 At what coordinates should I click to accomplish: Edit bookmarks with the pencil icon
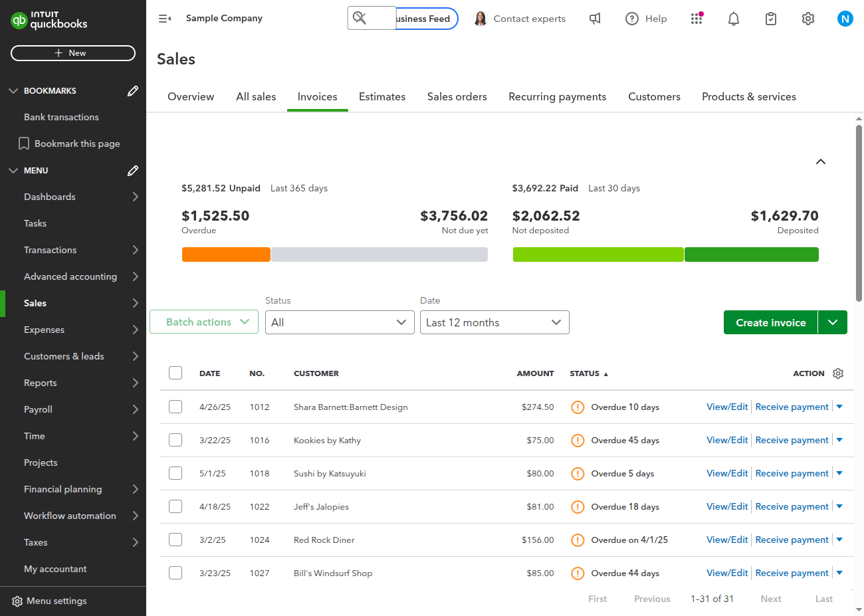pos(133,91)
